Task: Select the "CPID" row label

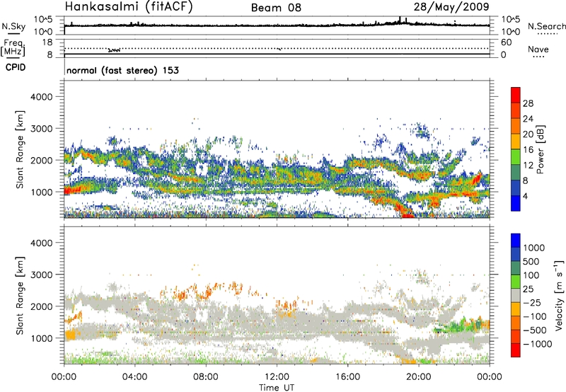Action: (16, 67)
